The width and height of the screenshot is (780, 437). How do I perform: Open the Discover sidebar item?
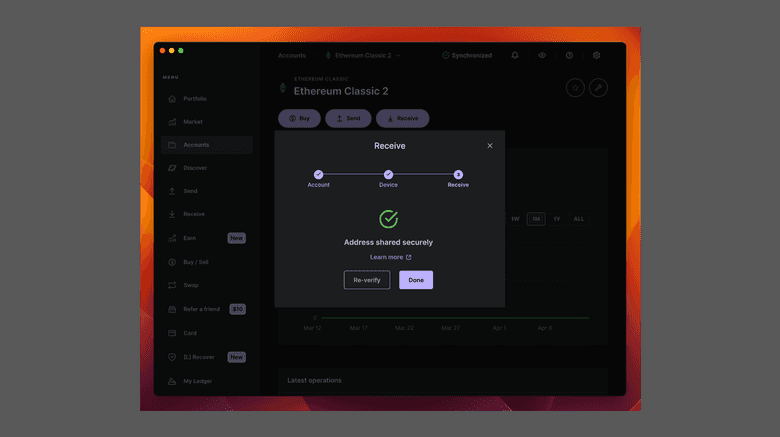[195, 168]
